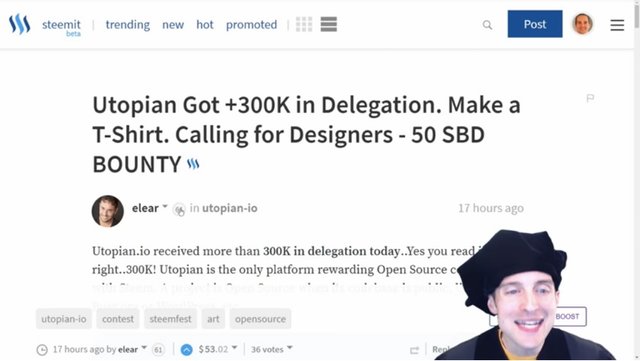Select the steemfest tag
This screenshot has width=640, height=361.
[170, 319]
